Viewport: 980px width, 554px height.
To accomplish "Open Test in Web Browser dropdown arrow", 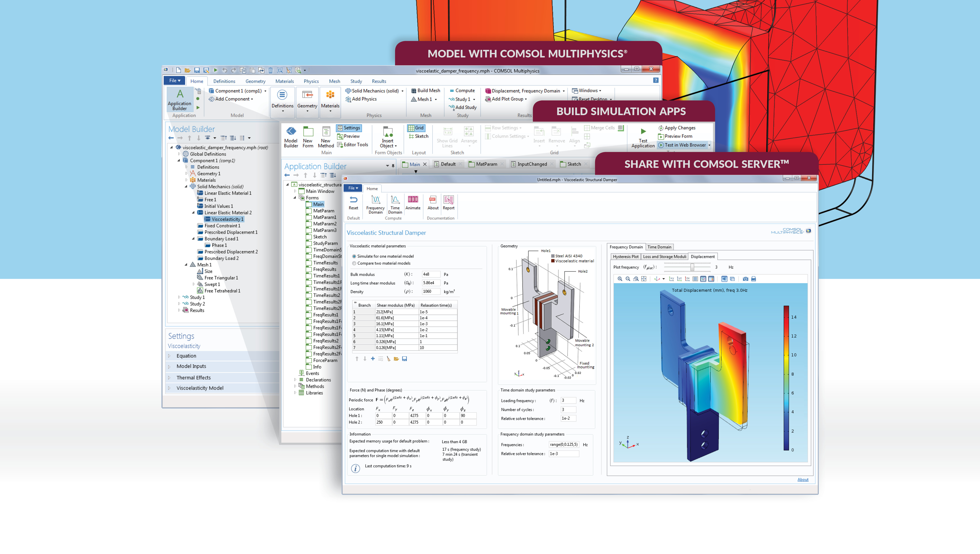I will point(709,145).
